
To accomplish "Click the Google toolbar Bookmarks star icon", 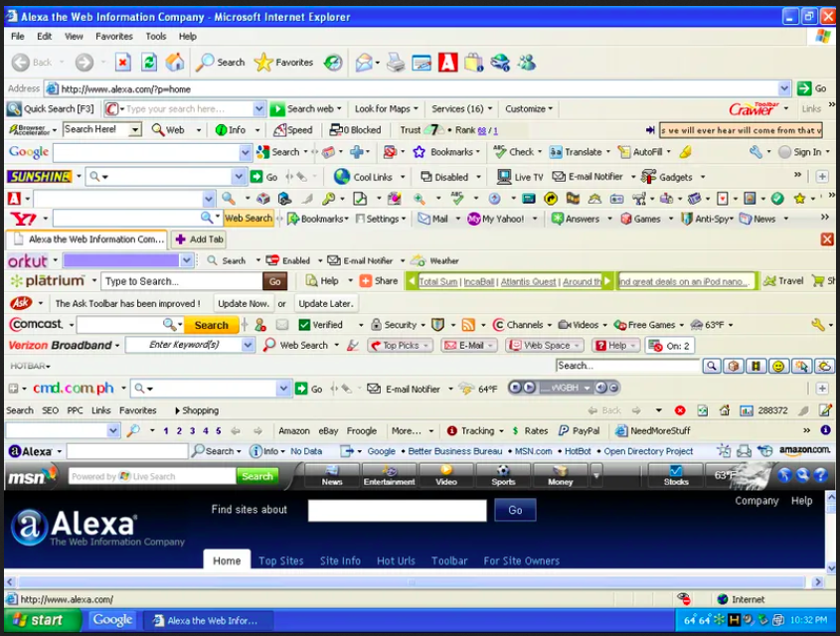I will [x=419, y=152].
